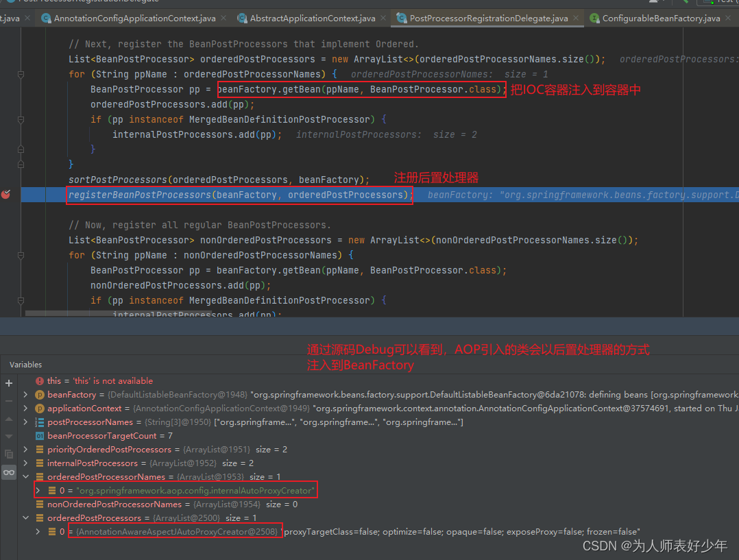Click the class icon on PostProcessorRegistrationDelegate.java tab
The height and width of the screenshot is (560, 739).
[x=402, y=19]
